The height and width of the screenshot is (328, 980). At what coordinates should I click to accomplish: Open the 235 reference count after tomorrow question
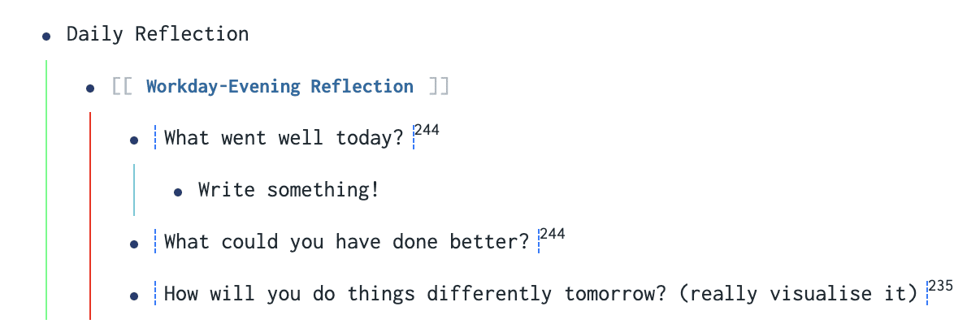tap(940, 287)
